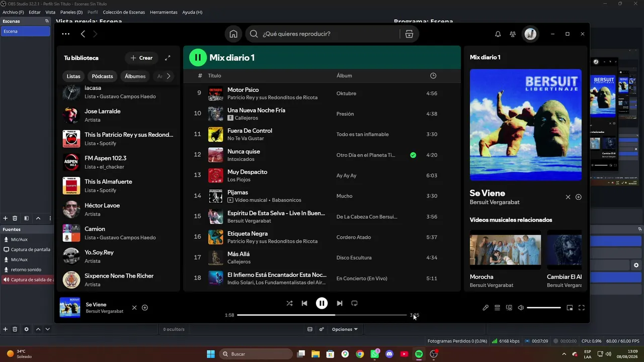This screenshot has height=362, width=644.
Task: Open the Paneles (D) menu
Action: click(71, 12)
